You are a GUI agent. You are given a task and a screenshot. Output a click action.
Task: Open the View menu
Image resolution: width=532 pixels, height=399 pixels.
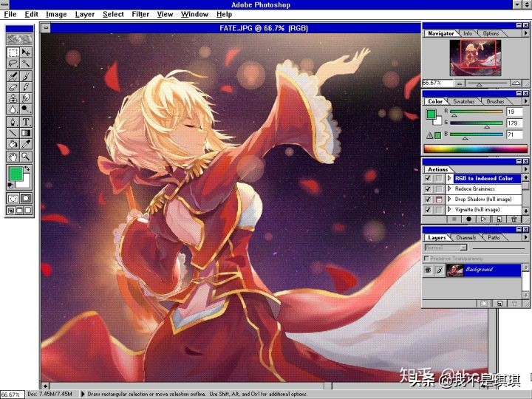(x=165, y=14)
